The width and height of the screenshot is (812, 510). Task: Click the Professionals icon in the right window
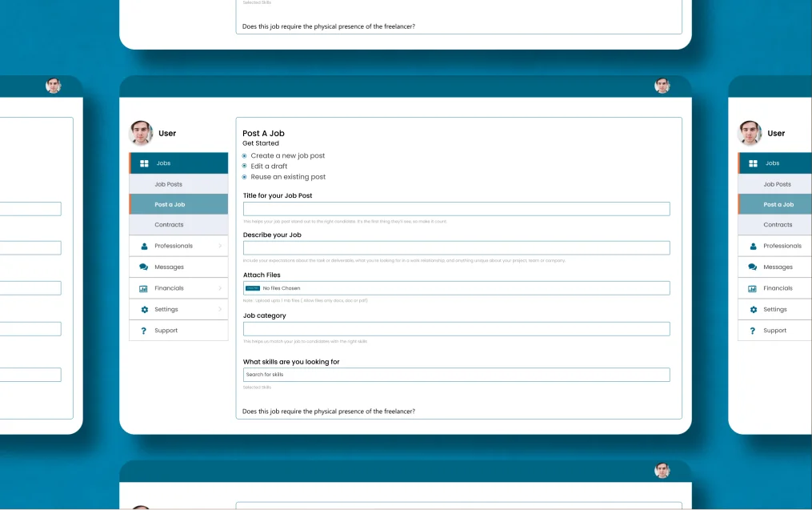click(753, 246)
